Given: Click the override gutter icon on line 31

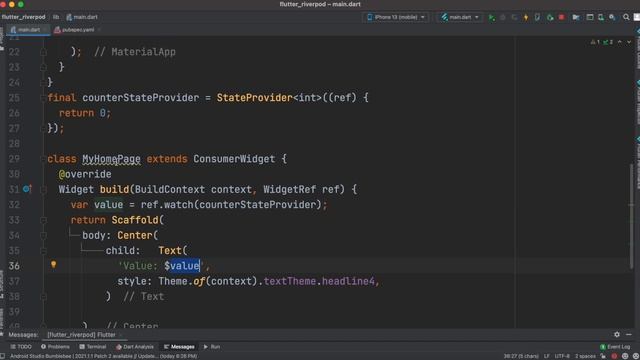Looking at the screenshot, I should 27,189.
